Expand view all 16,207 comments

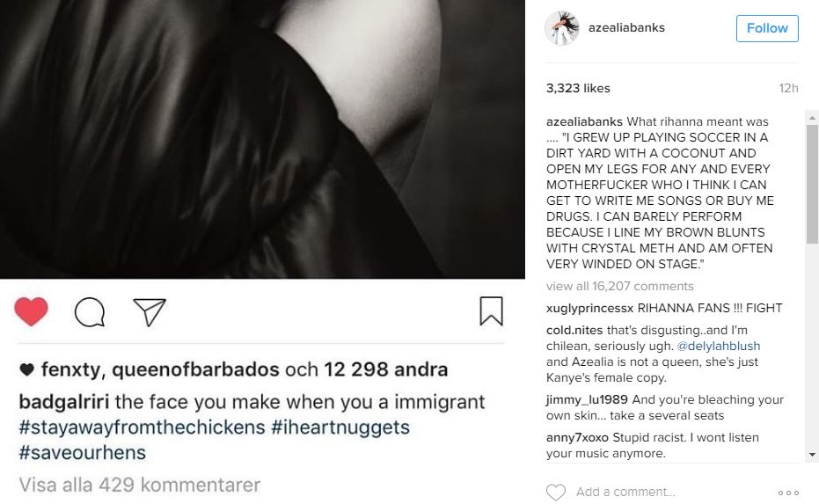pos(619,286)
